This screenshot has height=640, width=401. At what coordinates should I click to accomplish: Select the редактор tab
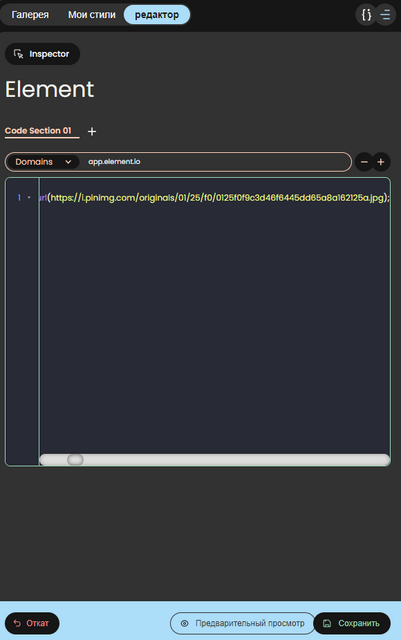point(157,15)
